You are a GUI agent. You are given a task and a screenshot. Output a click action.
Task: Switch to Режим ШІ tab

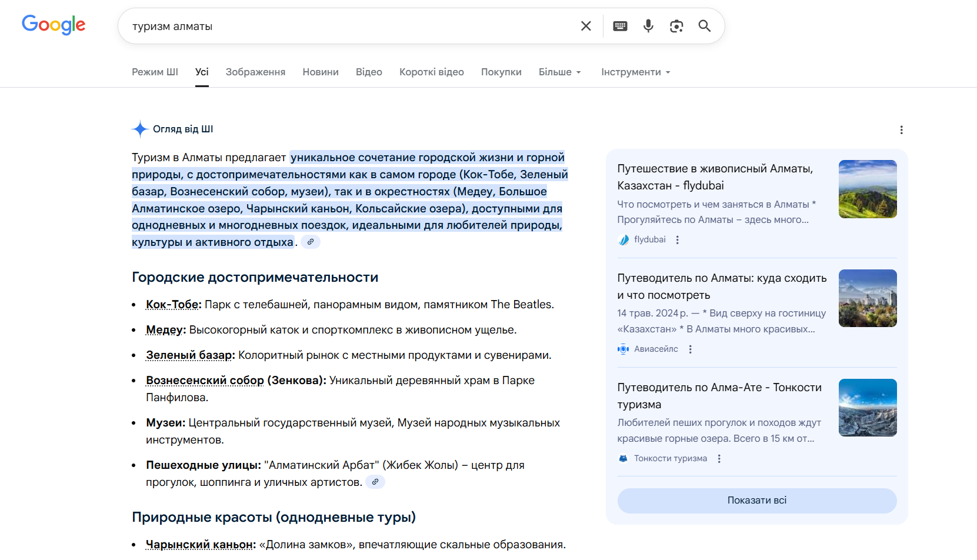click(155, 72)
